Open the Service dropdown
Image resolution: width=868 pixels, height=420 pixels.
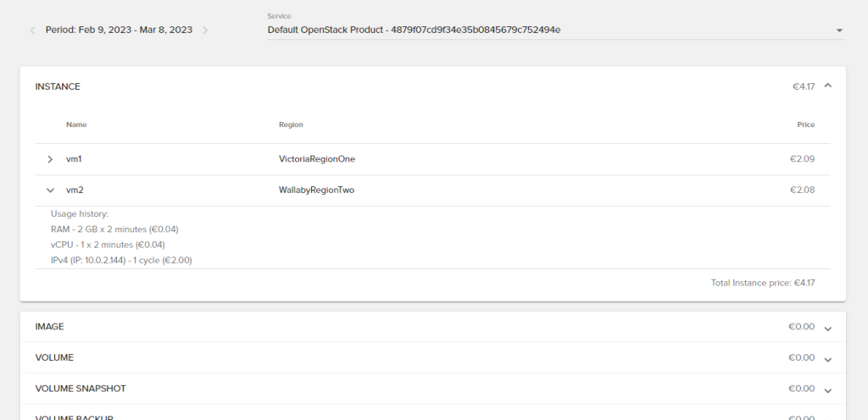click(839, 30)
